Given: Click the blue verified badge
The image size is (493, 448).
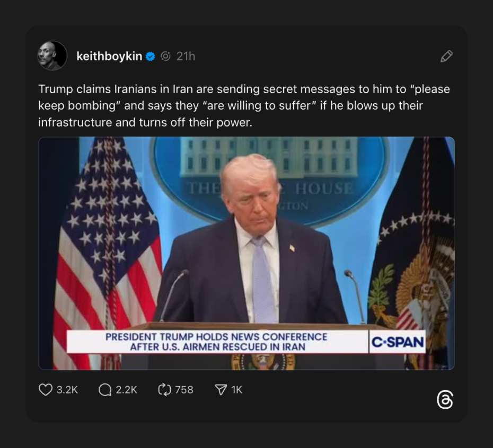Looking at the screenshot, I should pos(151,57).
